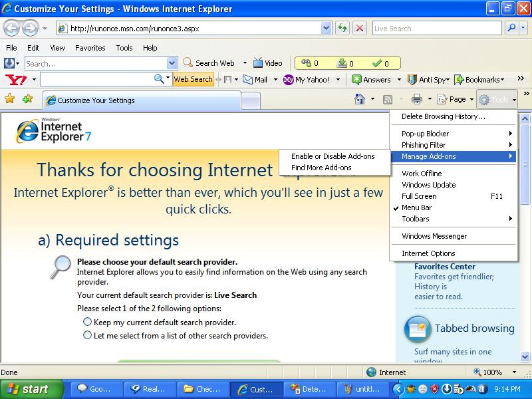
Task: Click the Windows start button
Action: [31, 389]
